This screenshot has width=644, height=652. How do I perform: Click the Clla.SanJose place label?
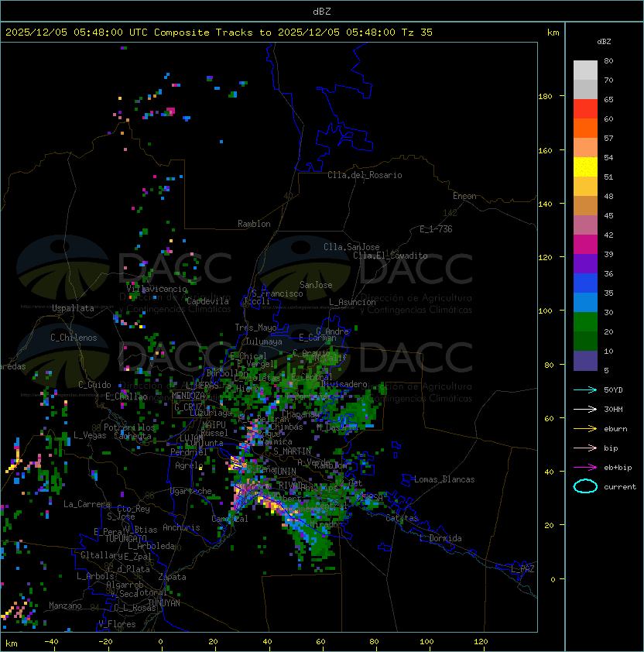point(351,247)
